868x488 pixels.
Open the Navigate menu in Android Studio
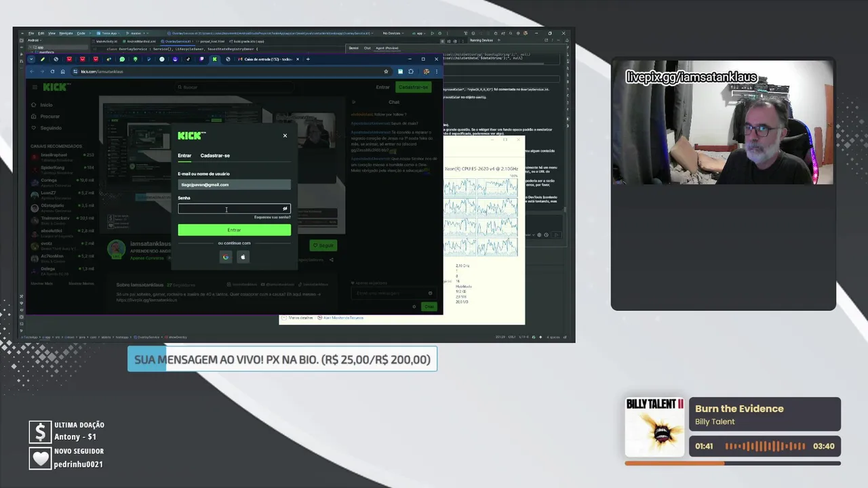[66, 33]
